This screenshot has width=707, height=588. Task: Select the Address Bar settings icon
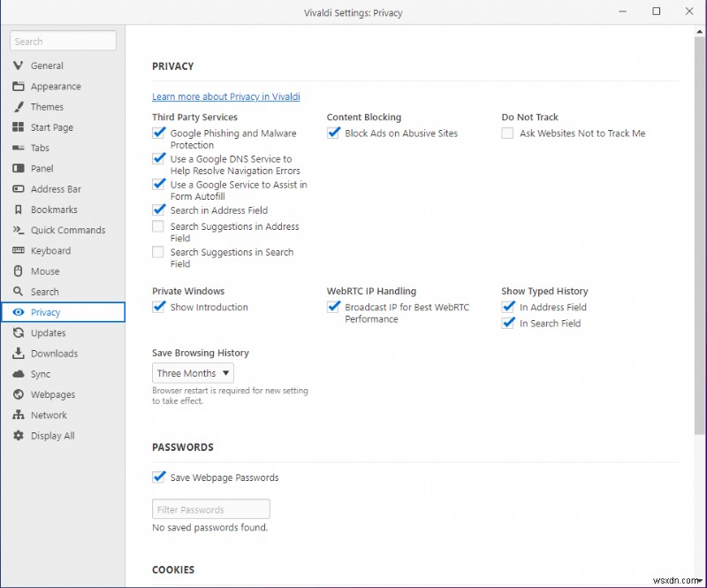(x=19, y=188)
